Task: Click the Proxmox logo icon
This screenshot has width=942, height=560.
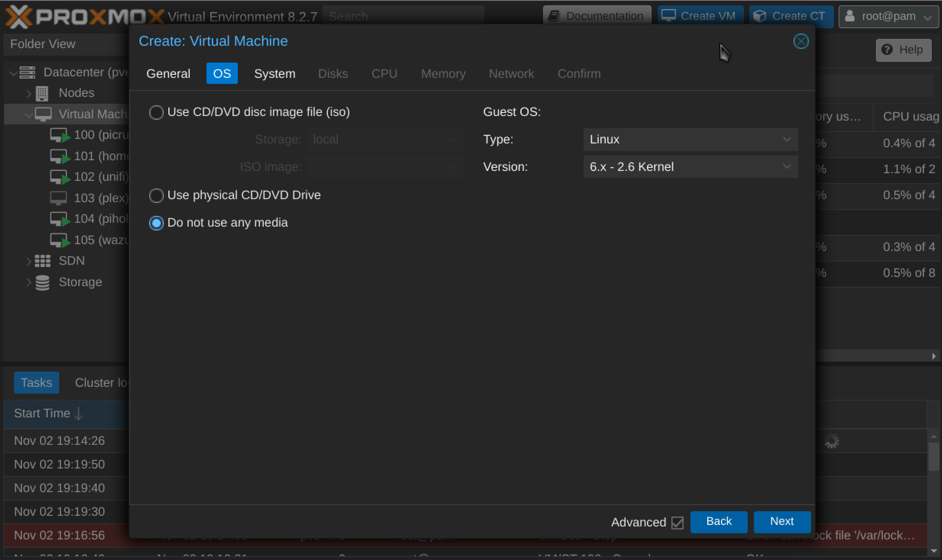Action: (x=18, y=14)
